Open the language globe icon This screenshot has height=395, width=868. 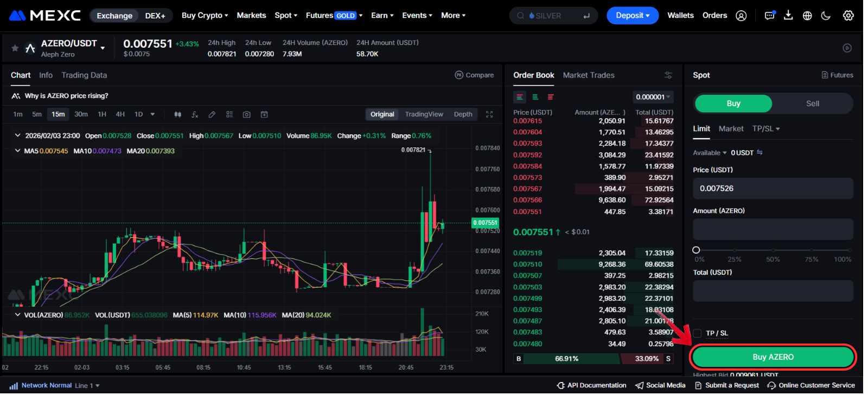pos(807,16)
